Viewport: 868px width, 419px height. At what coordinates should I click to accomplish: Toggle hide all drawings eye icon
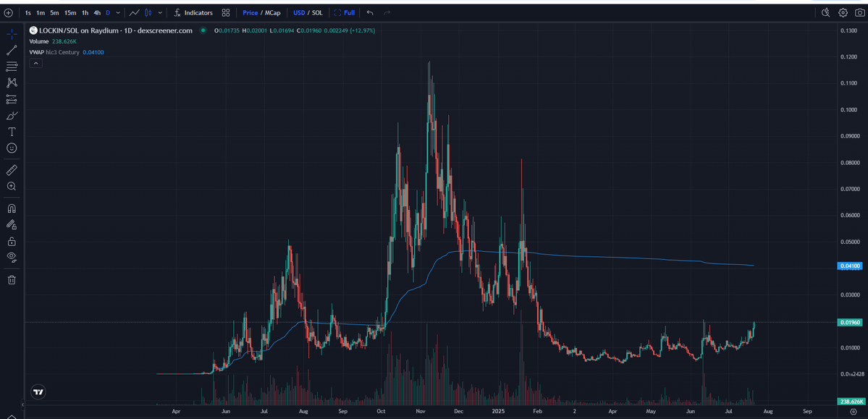[x=11, y=257]
